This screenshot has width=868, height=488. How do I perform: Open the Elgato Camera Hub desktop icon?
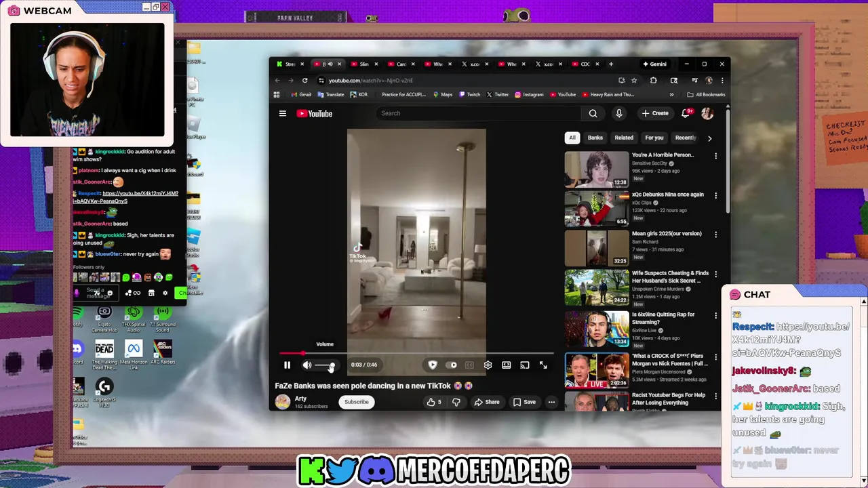pos(104,318)
